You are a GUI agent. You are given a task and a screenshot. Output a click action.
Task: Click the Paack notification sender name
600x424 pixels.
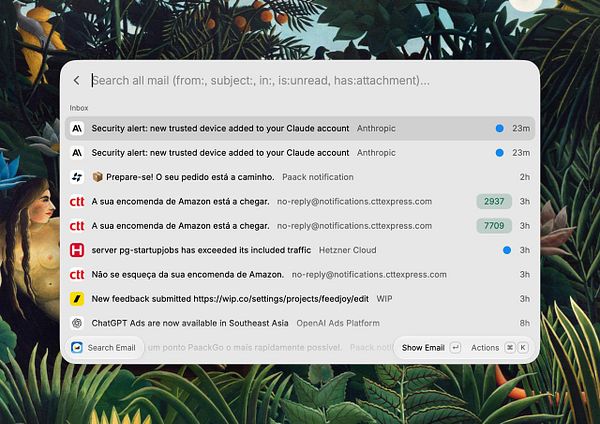coord(318,177)
